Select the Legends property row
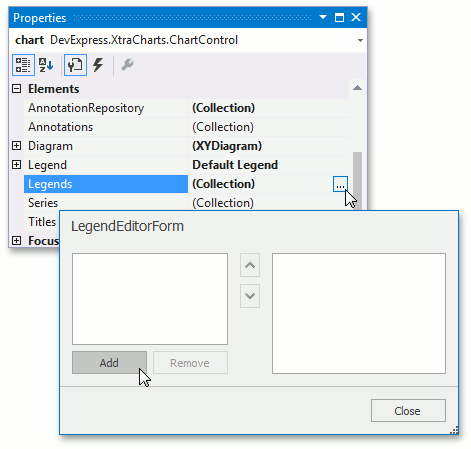The image size is (471, 449). pos(186,184)
